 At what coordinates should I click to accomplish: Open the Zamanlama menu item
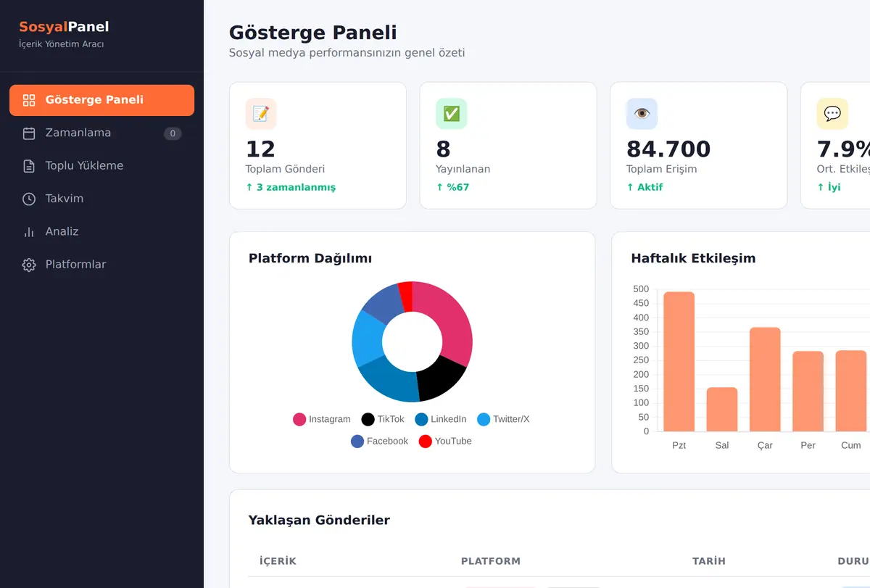(101, 133)
